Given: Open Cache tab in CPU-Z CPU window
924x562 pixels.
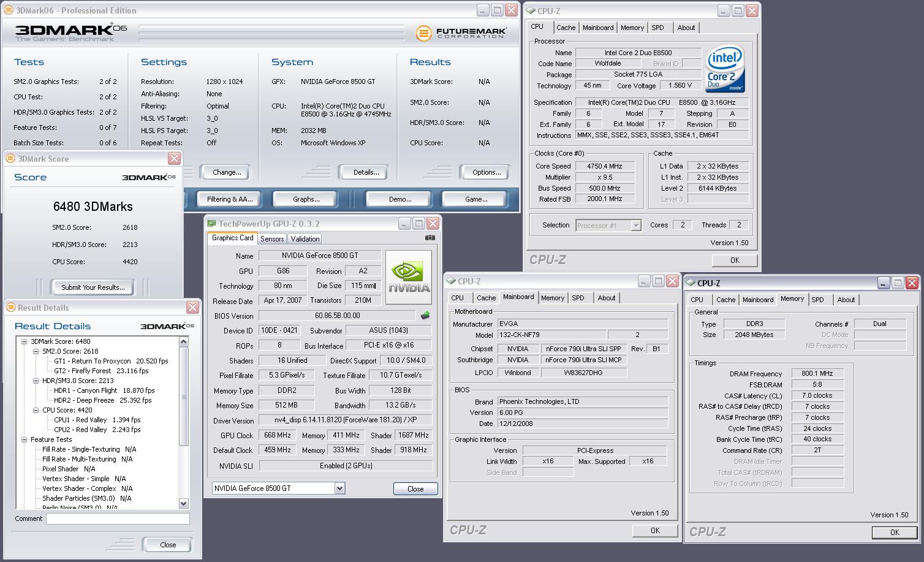Looking at the screenshot, I should pos(566,28).
